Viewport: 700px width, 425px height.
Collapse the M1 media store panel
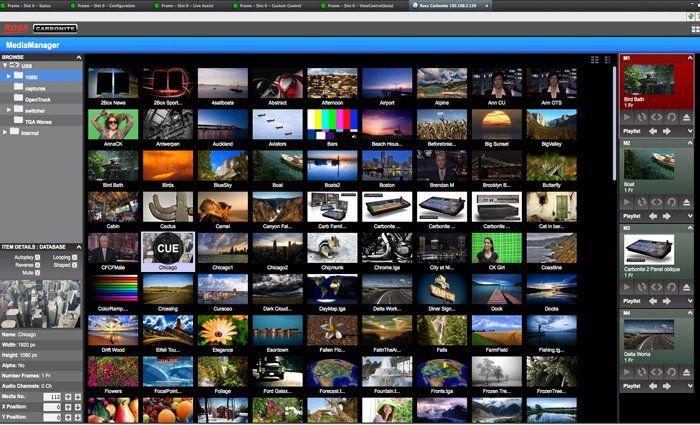tap(689, 58)
